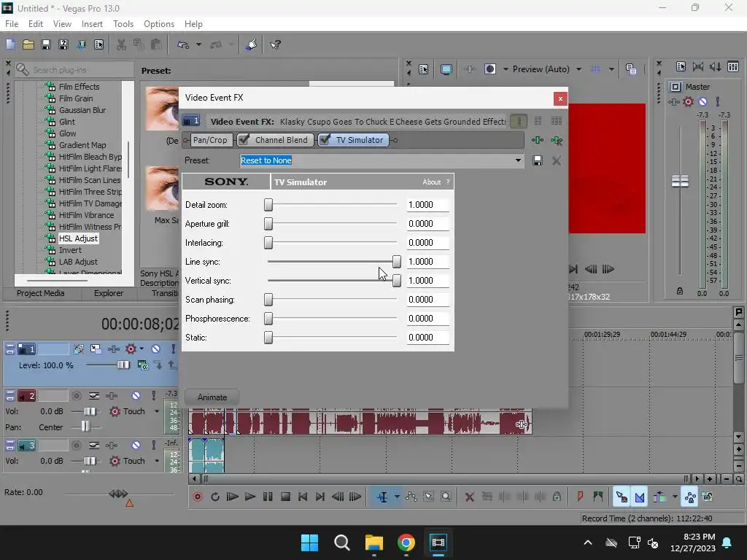Switch to the Explorer tab
The width and height of the screenshot is (747, 560).
109,293
